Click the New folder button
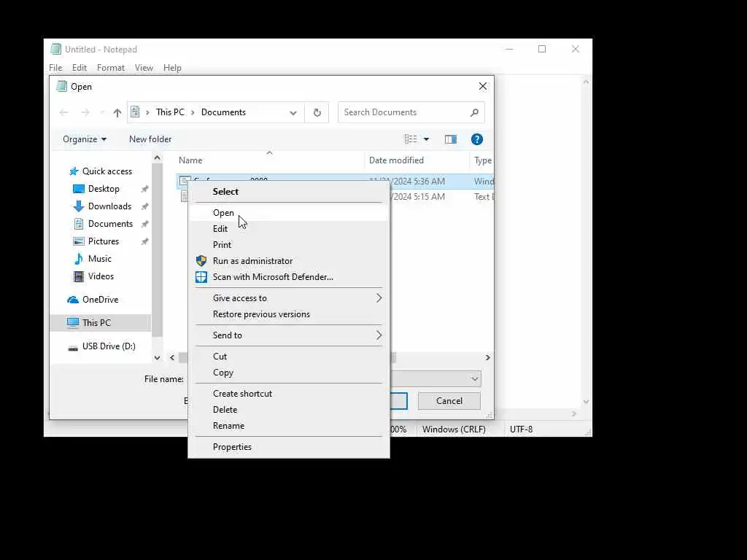Screen dimensions: 747x560 (150, 139)
